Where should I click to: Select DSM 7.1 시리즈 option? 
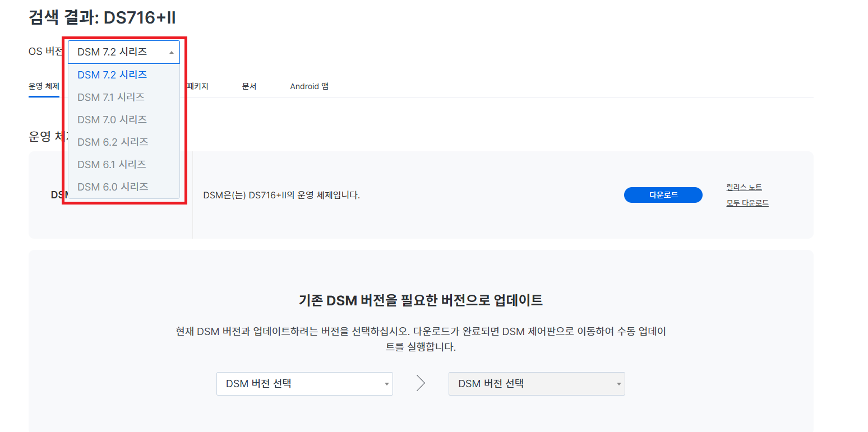pyautogui.click(x=124, y=97)
